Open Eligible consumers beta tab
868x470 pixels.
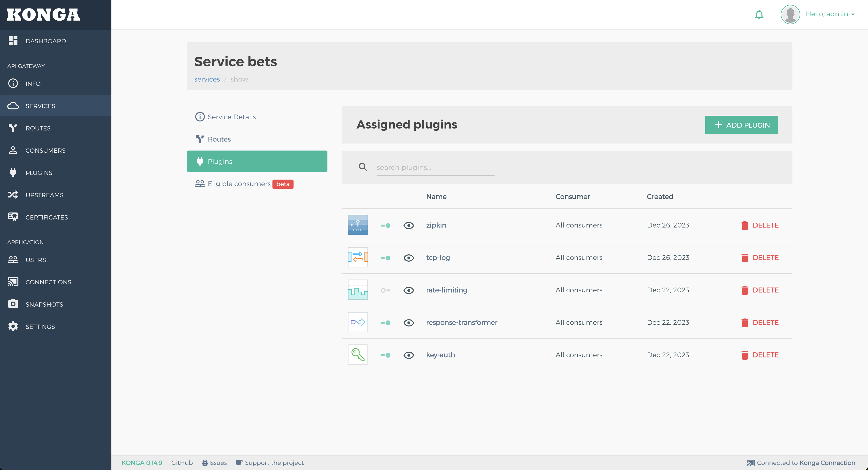(239, 184)
